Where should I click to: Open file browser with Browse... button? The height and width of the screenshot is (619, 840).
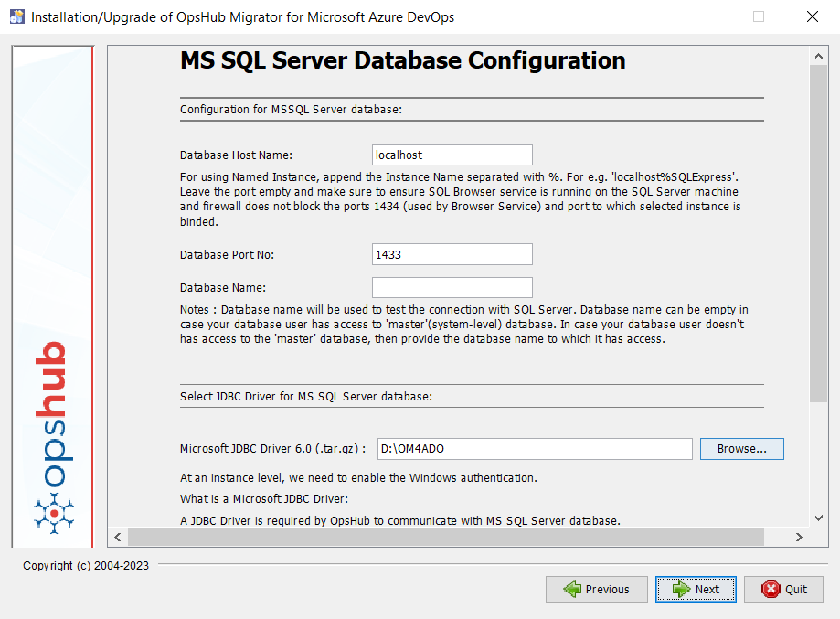741,449
